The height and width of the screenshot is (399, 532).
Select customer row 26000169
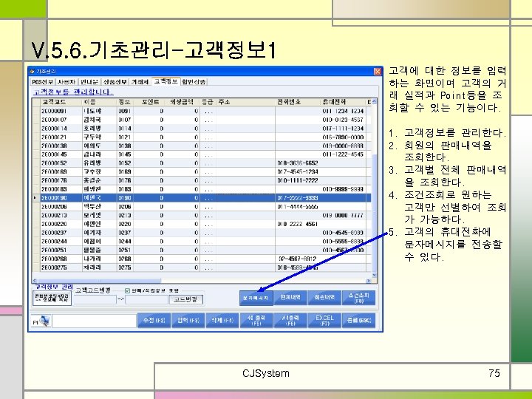[x=203, y=172]
